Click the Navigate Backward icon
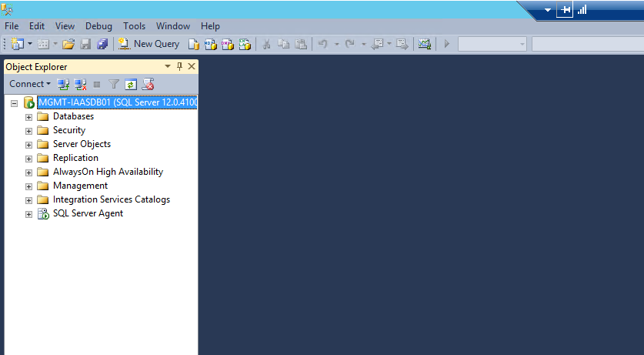Screen dimensions: 644x355 [x=377, y=44]
